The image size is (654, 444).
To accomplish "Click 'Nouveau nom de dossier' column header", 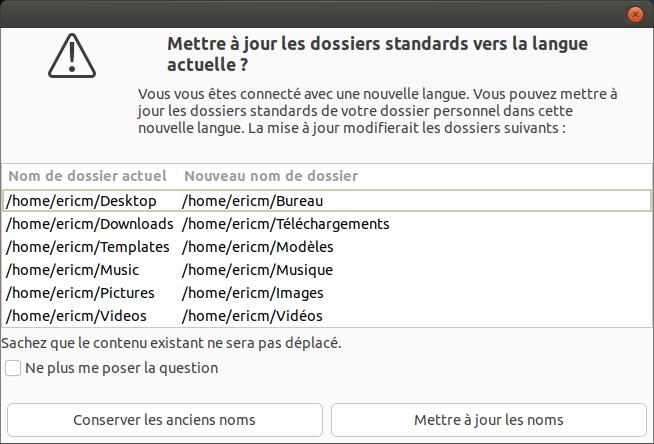I will pyautogui.click(x=271, y=176).
